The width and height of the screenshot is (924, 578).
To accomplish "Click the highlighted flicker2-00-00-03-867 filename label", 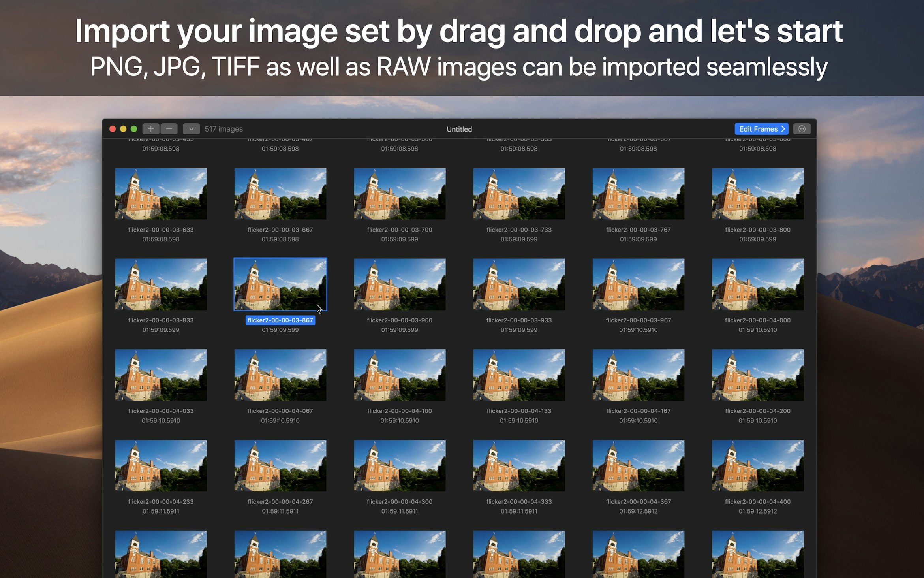I will pyautogui.click(x=280, y=320).
